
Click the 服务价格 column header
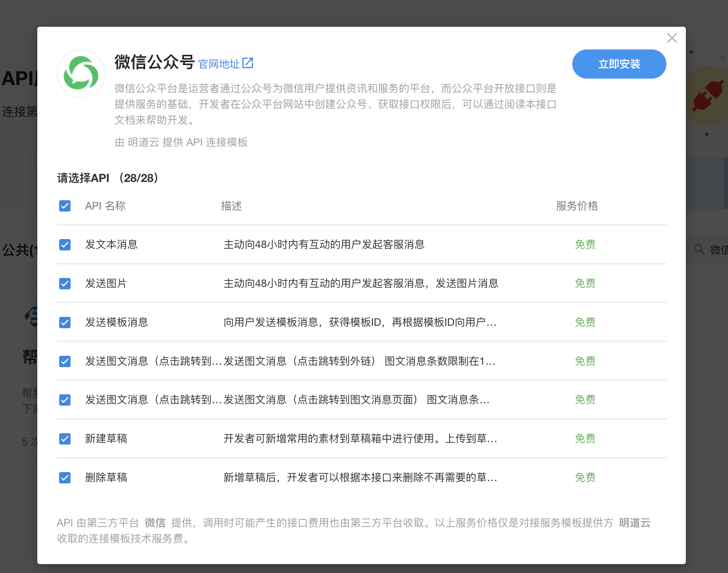click(x=577, y=206)
